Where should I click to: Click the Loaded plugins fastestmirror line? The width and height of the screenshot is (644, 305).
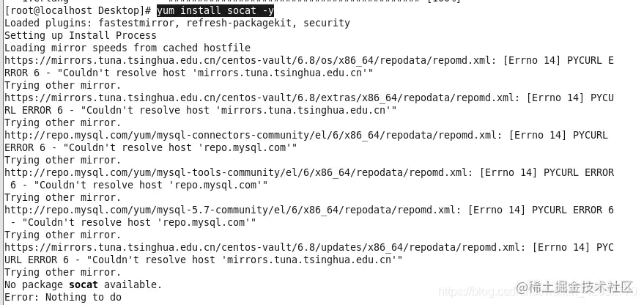coord(177,23)
